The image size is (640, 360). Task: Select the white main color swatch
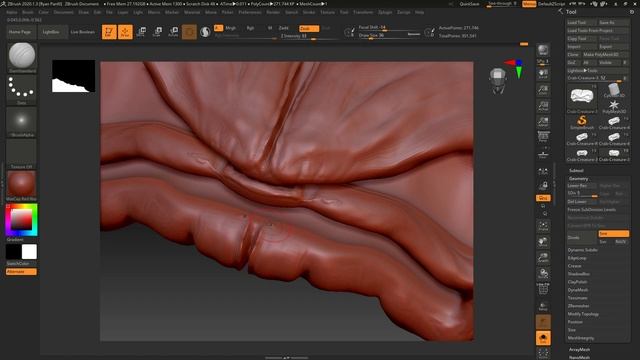(x=29, y=252)
